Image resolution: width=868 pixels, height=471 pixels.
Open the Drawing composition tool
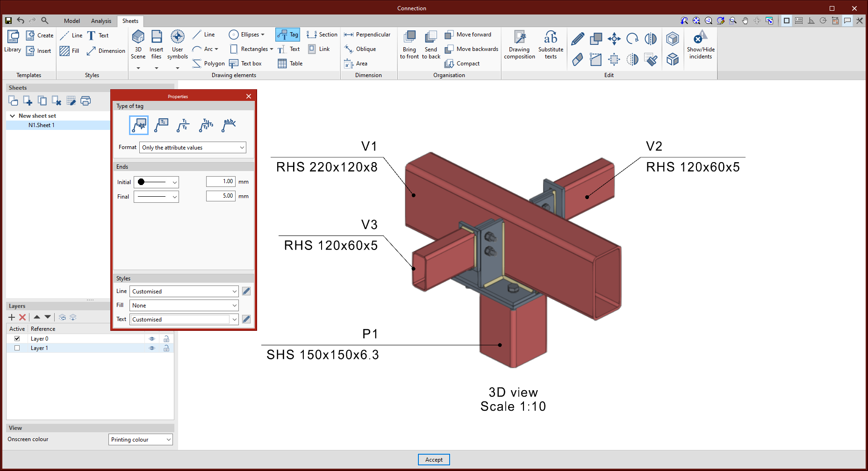pos(519,37)
